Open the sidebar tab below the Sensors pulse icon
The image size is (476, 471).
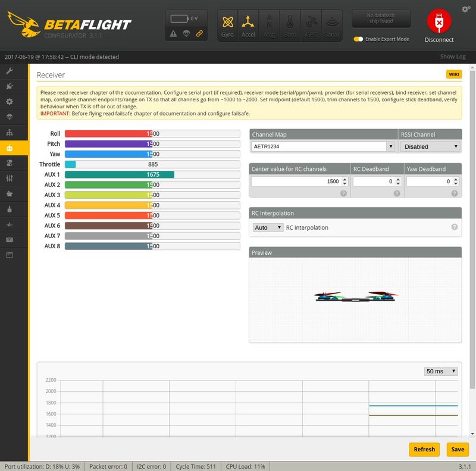coord(10,240)
